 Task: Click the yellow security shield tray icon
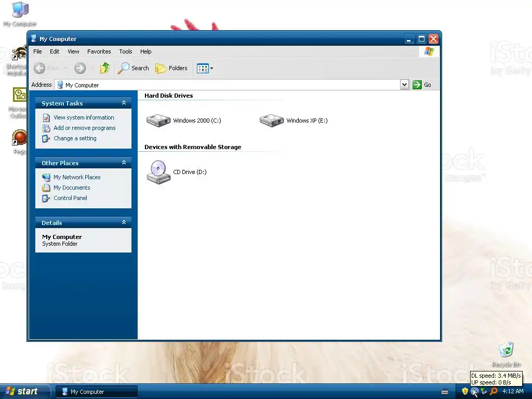[465, 391]
